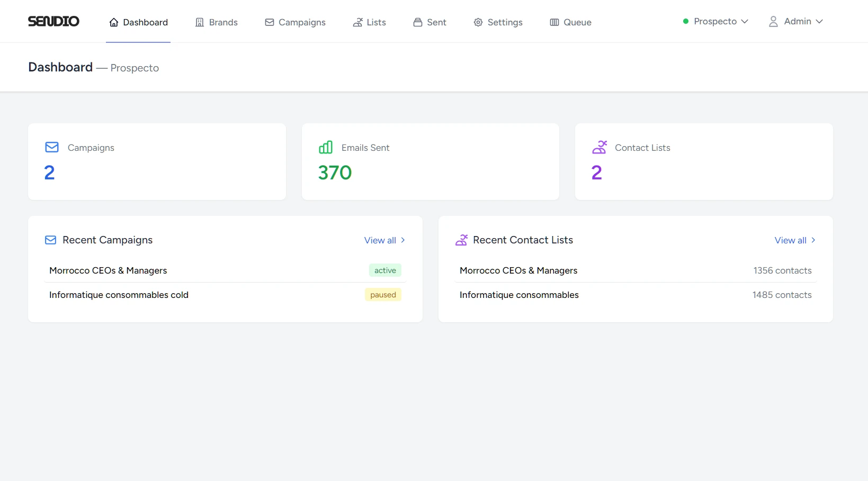Open the Lists tab
868x481 pixels.
click(x=370, y=22)
